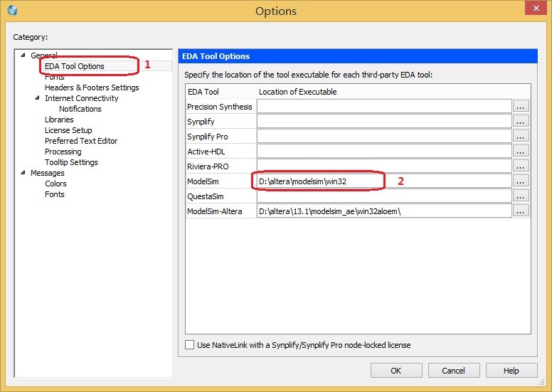Click the Cancel button

(453, 371)
